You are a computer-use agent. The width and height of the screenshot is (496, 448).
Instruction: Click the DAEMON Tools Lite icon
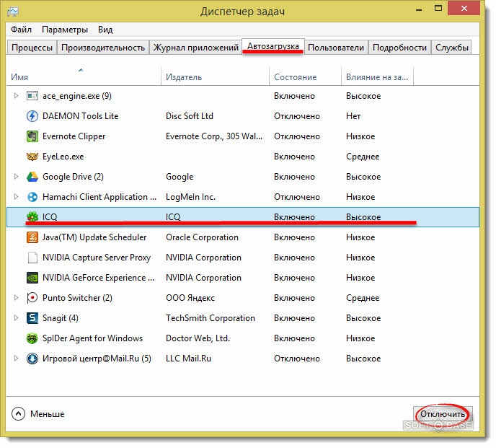(x=32, y=116)
